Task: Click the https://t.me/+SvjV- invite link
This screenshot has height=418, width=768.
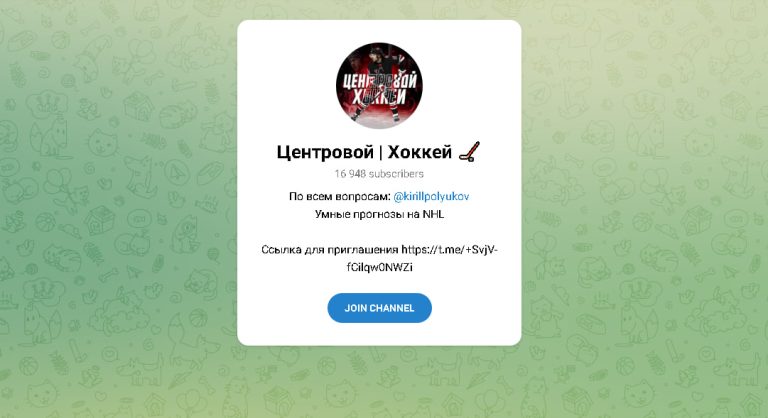Action: pyautogui.click(x=449, y=250)
